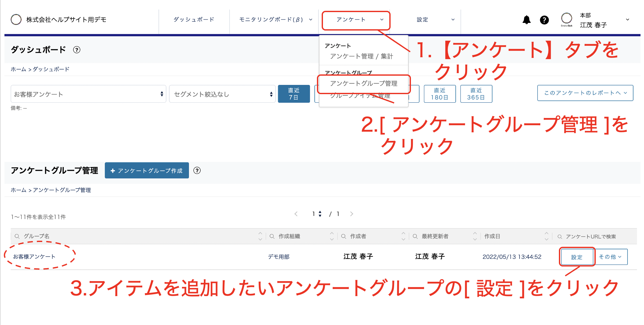Sort by 作成日 column arrows
Viewport: 644px width, 325px height.
pos(547,236)
